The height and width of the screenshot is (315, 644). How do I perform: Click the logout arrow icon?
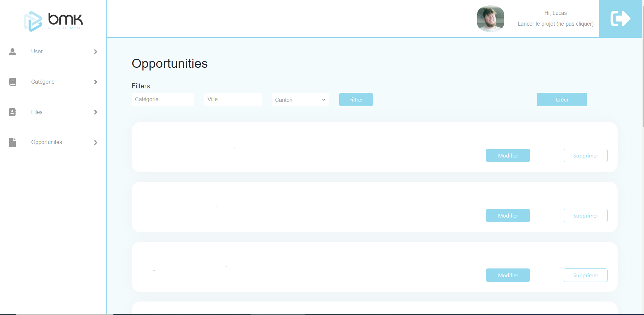tap(620, 19)
